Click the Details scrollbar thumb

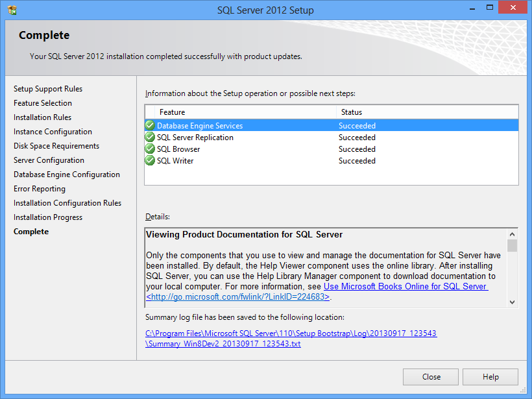coord(513,245)
